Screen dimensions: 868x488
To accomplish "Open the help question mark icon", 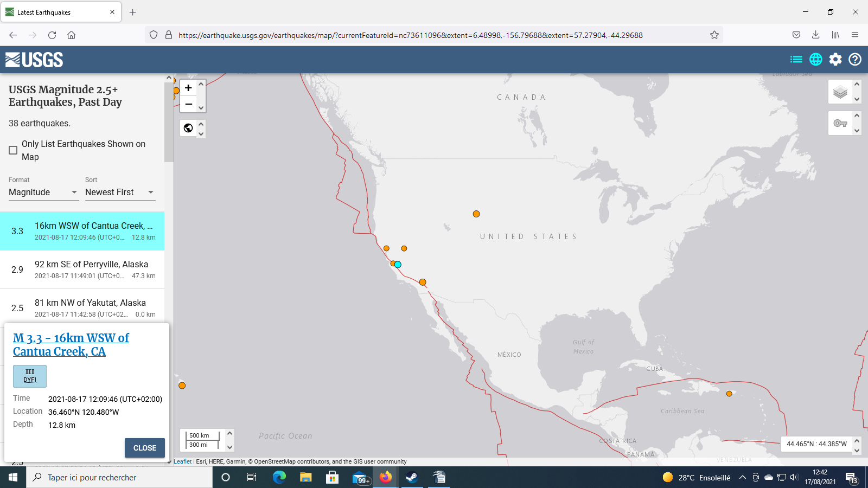I will (855, 60).
